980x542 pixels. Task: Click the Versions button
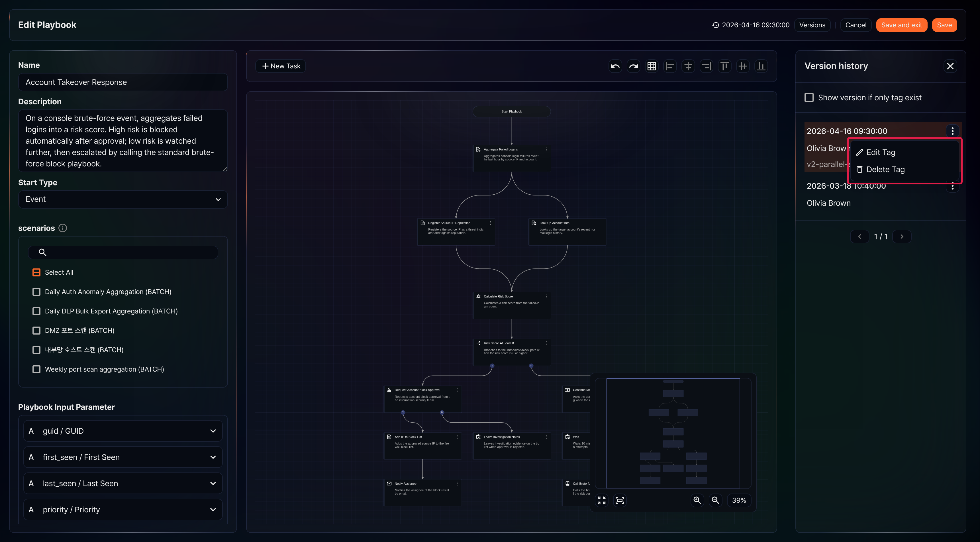tap(812, 25)
